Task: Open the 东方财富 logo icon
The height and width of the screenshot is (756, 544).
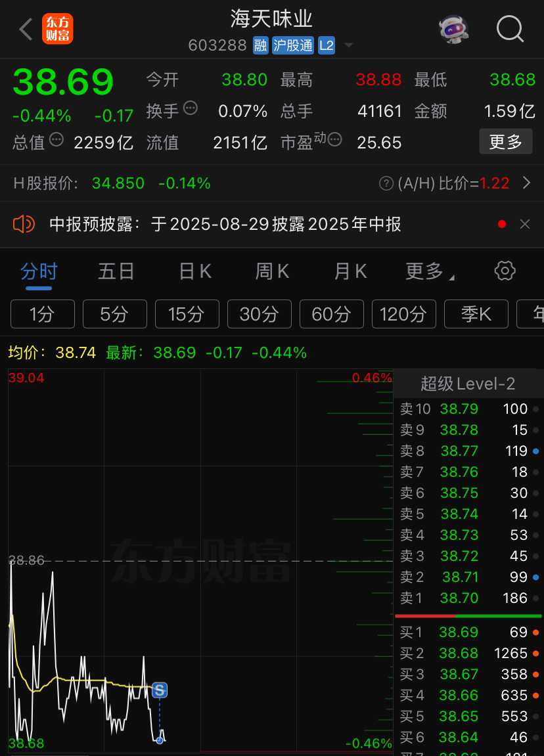Action: pyautogui.click(x=57, y=29)
